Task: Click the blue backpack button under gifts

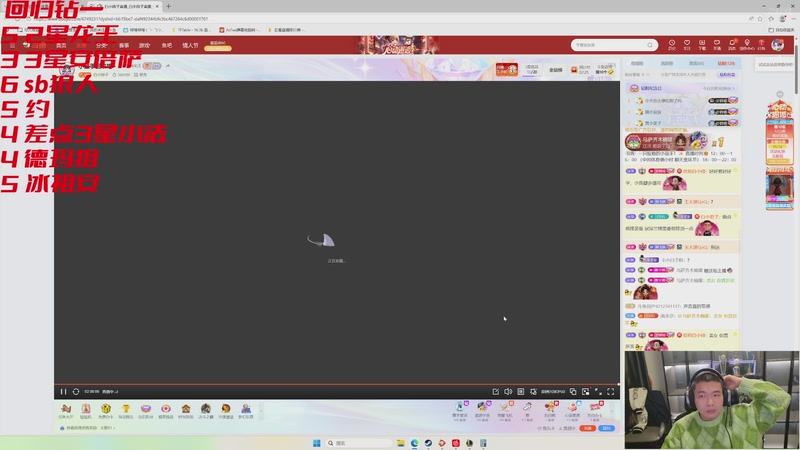Action: coord(607,428)
